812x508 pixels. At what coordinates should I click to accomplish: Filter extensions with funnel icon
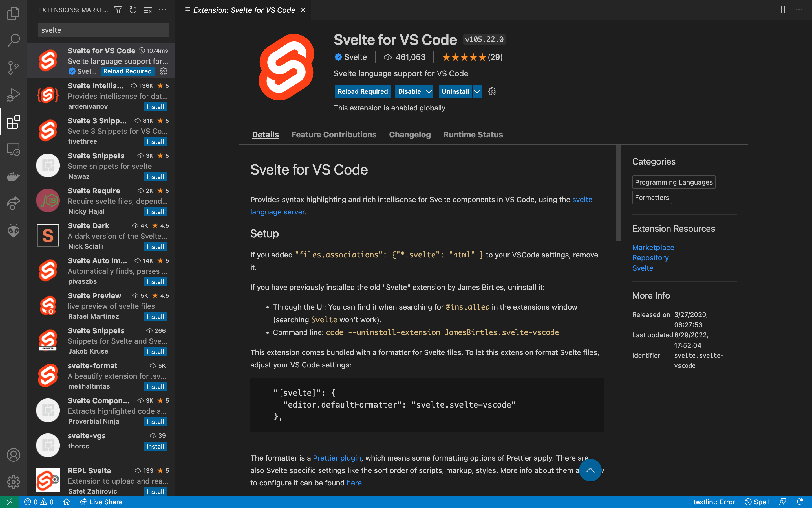(x=118, y=10)
